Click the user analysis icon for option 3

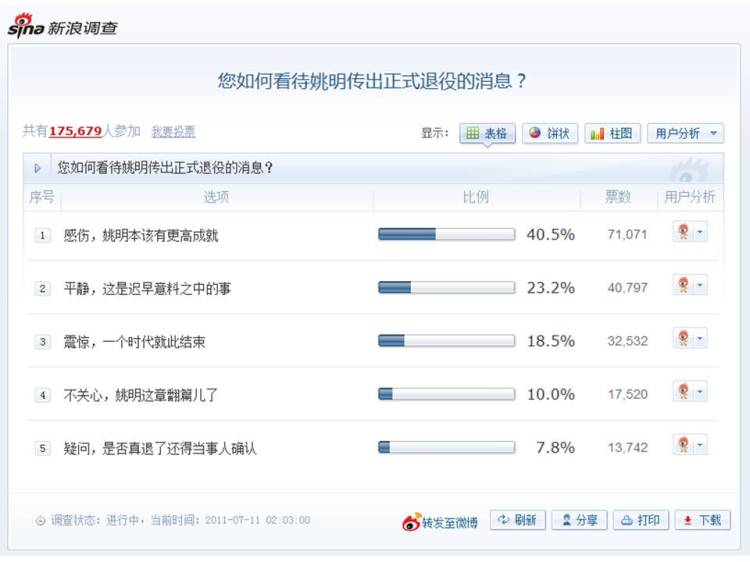[x=684, y=339]
